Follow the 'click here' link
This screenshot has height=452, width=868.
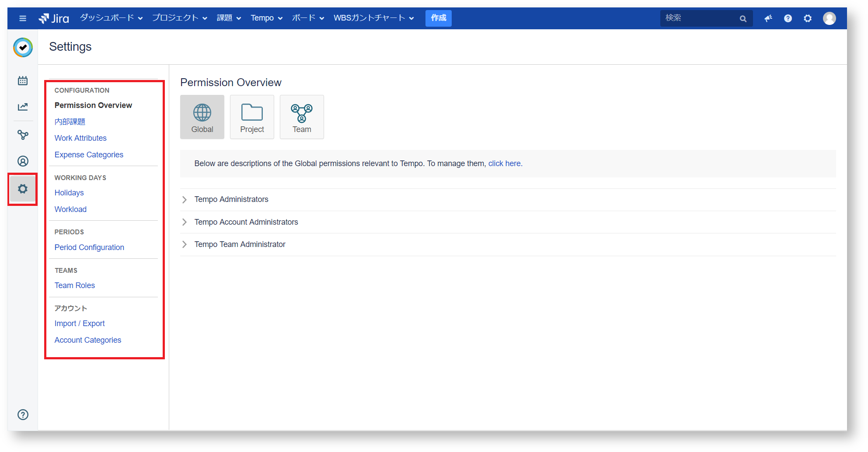click(504, 163)
